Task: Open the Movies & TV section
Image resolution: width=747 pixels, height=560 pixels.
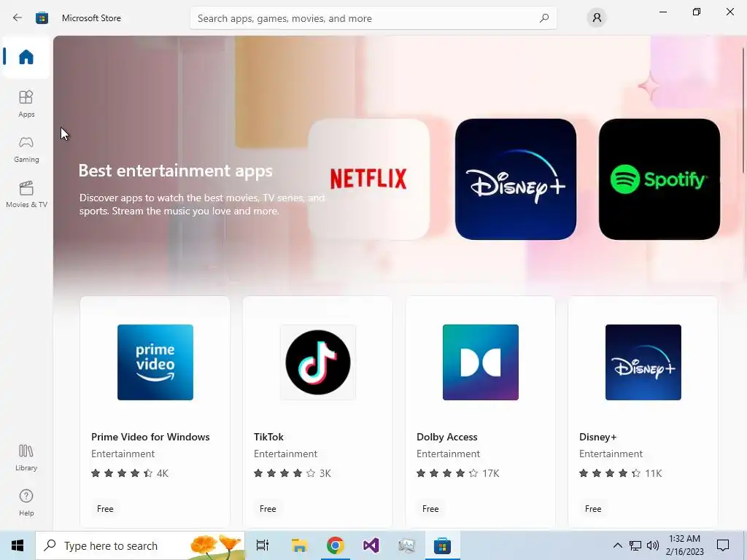Action: (26, 194)
